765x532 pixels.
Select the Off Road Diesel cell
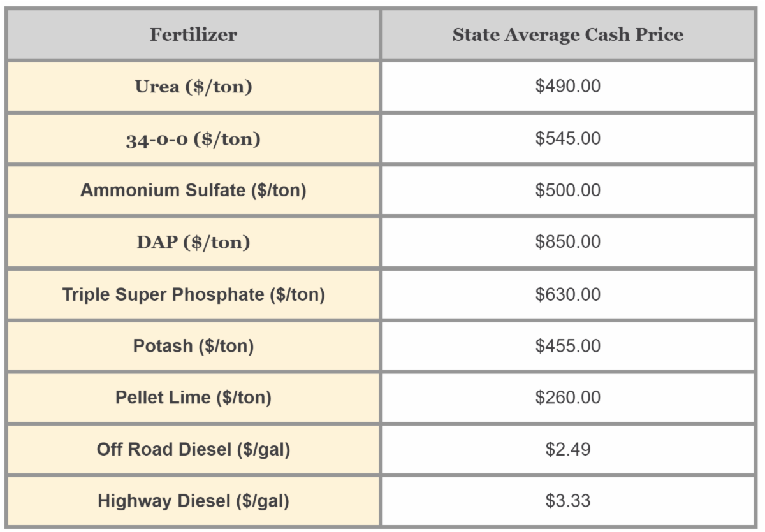pos(193,449)
